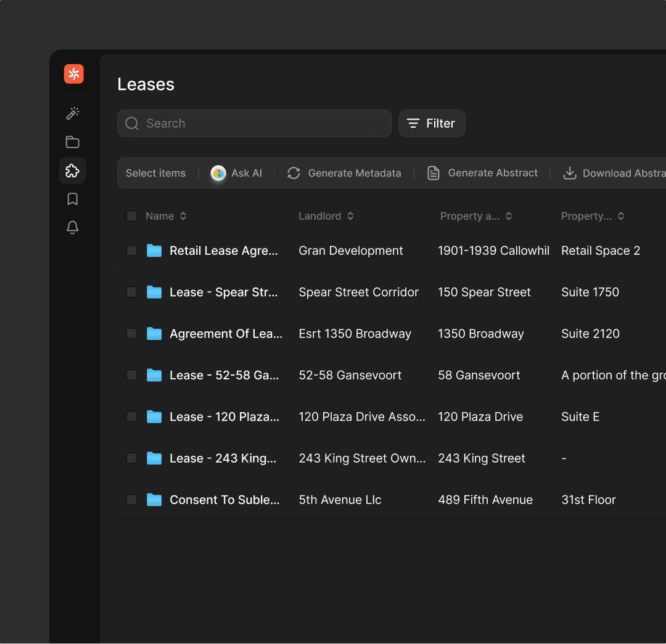Click the colorful Ask AI icon

[x=218, y=173]
